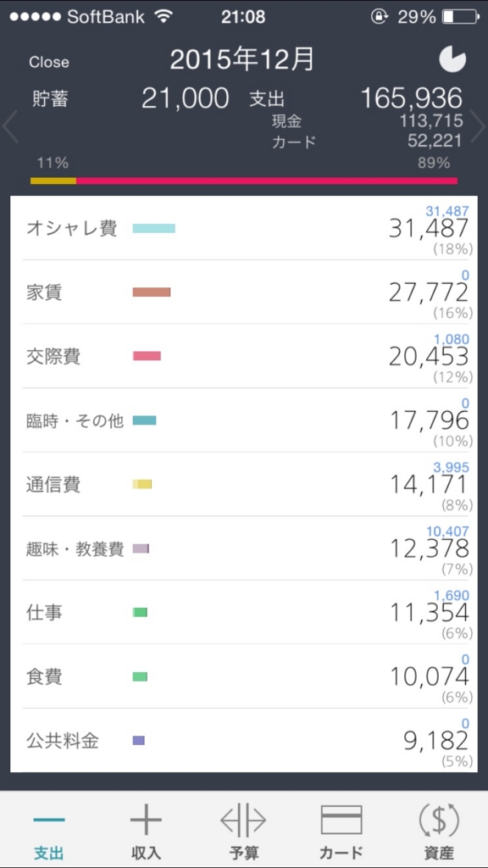This screenshot has width=488, height=868.
Task: Open the 家賃 category entry
Action: point(244,292)
